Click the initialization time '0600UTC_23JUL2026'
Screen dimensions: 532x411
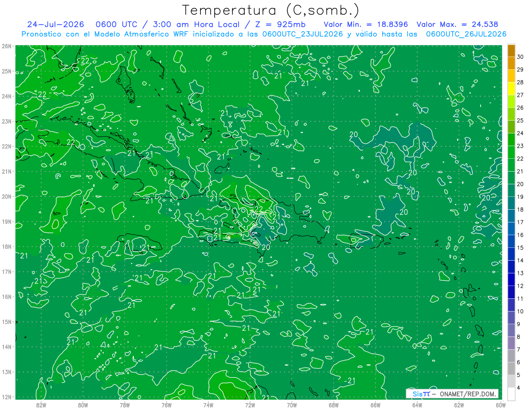302,34
